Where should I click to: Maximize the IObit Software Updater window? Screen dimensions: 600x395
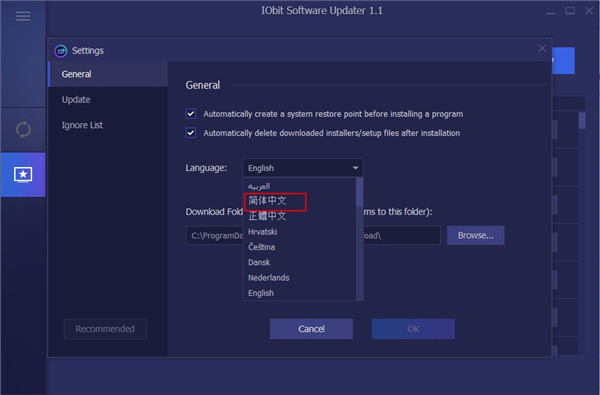(x=570, y=11)
